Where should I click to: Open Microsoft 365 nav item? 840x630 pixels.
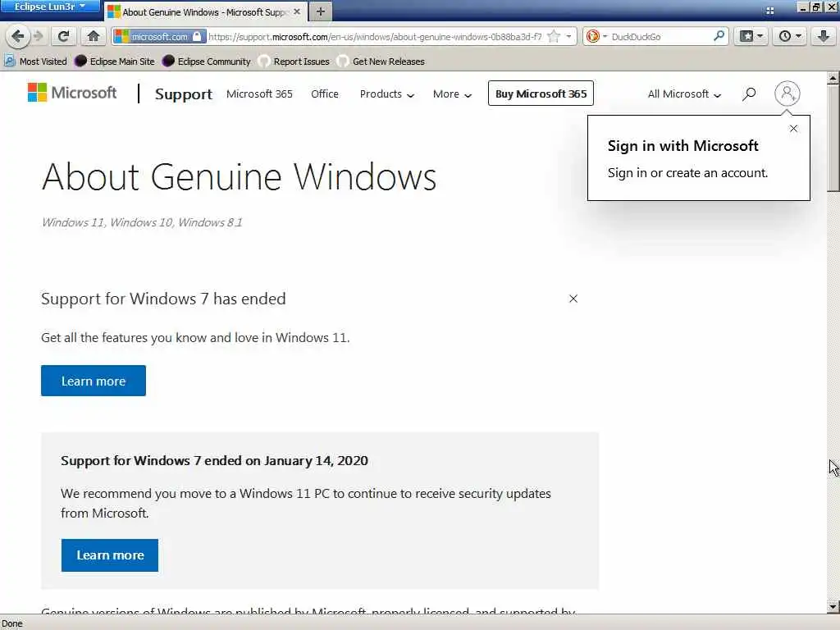click(259, 94)
